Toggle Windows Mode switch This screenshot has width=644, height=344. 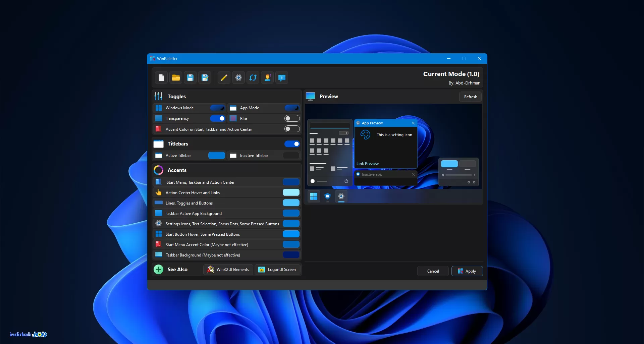pyautogui.click(x=217, y=108)
